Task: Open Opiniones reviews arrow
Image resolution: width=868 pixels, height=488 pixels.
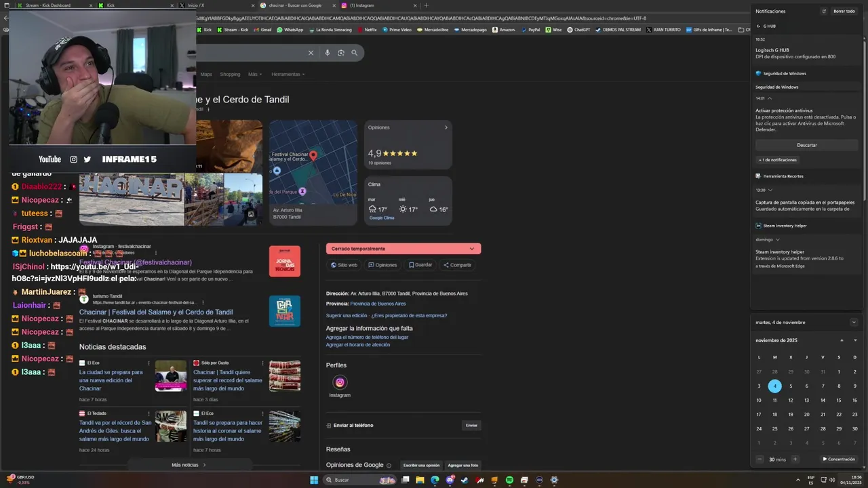Action: click(446, 127)
